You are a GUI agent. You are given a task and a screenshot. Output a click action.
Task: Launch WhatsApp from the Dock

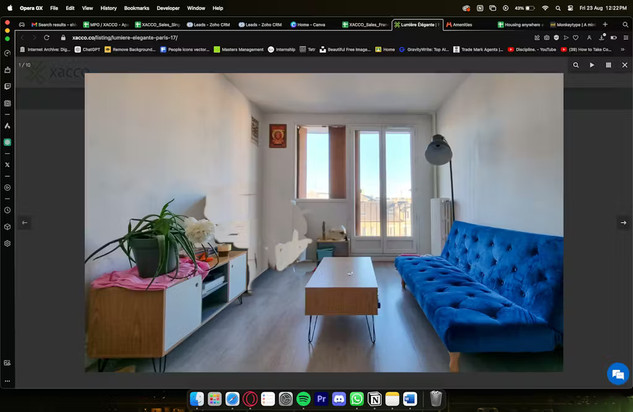point(357,399)
